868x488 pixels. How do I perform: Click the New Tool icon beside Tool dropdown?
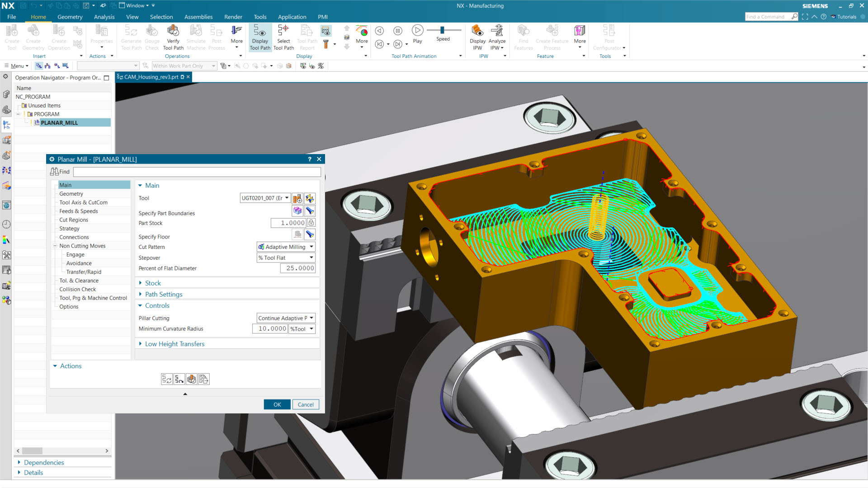point(297,198)
